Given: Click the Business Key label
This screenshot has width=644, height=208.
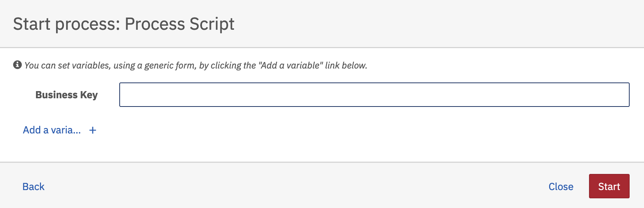Looking at the screenshot, I should [x=66, y=95].
